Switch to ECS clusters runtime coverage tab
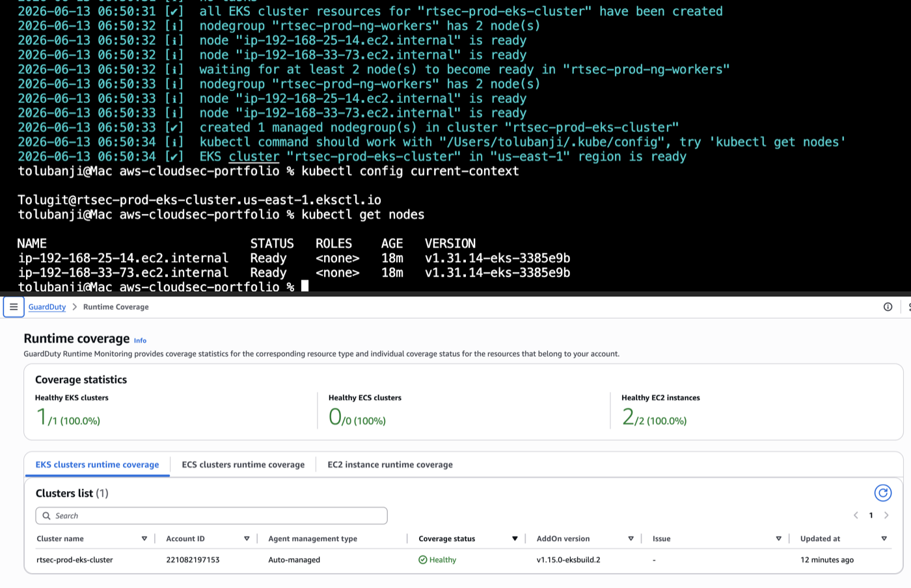Screen dimensions: 911x588 click(243, 464)
